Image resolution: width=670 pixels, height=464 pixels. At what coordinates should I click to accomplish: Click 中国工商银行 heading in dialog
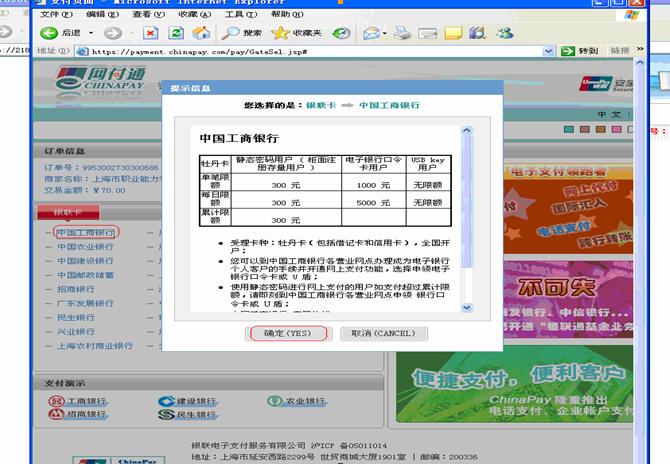(x=239, y=138)
